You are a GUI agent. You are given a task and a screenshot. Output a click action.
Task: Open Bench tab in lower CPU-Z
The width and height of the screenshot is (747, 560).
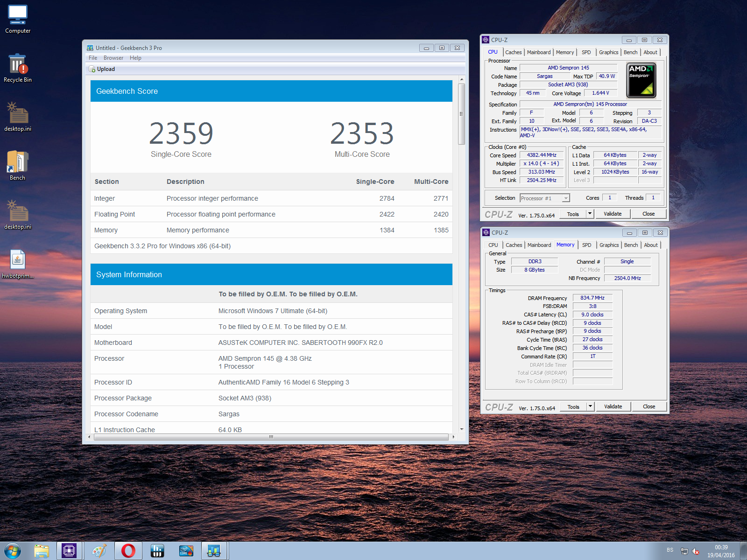[x=631, y=245]
